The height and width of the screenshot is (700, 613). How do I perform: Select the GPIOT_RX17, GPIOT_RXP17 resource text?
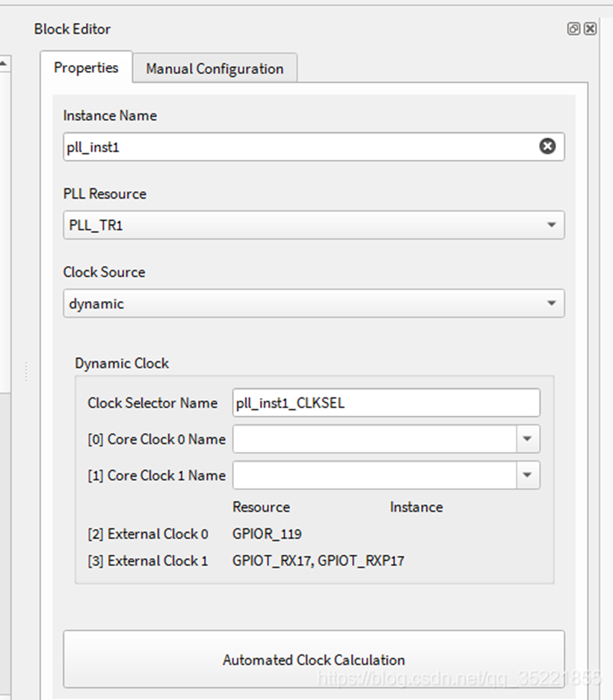click(318, 561)
